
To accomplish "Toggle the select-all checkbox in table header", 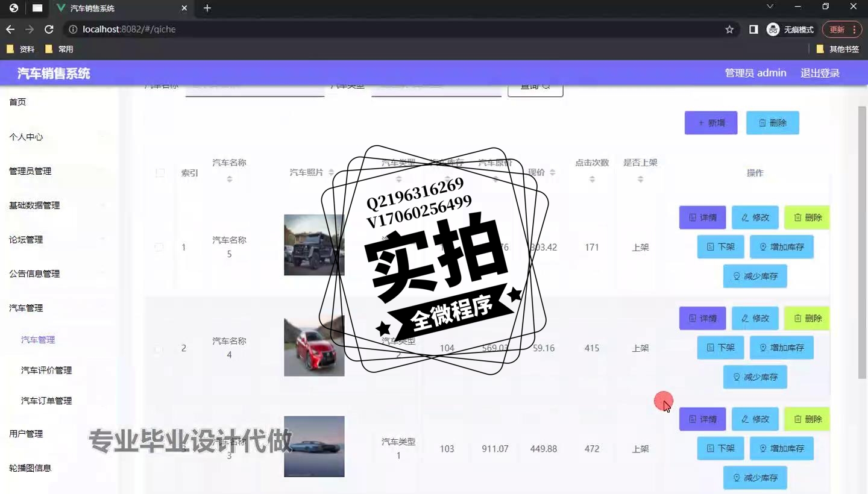I will point(160,173).
